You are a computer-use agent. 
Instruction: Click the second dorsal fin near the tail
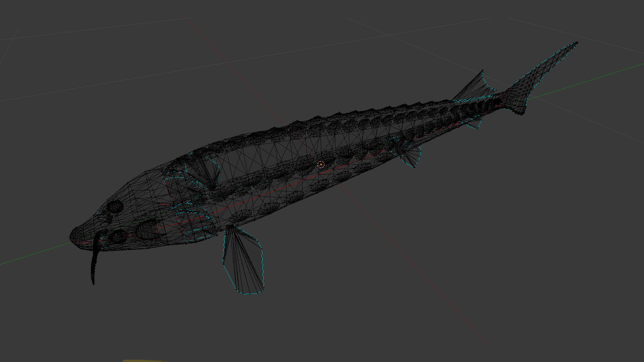click(476, 85)
